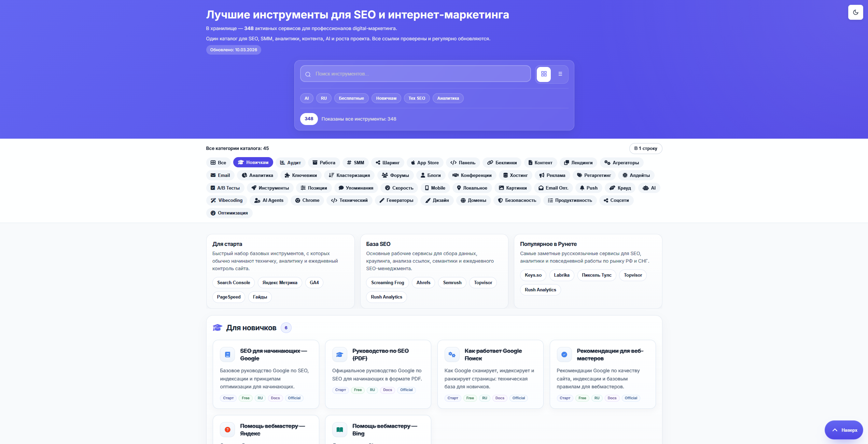Click the Ключевики puzzle icon

point(288,176)
